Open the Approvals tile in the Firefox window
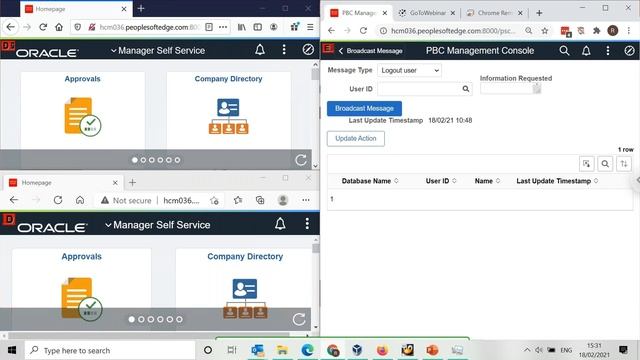The image size is (640, 360). click(82, 110)
